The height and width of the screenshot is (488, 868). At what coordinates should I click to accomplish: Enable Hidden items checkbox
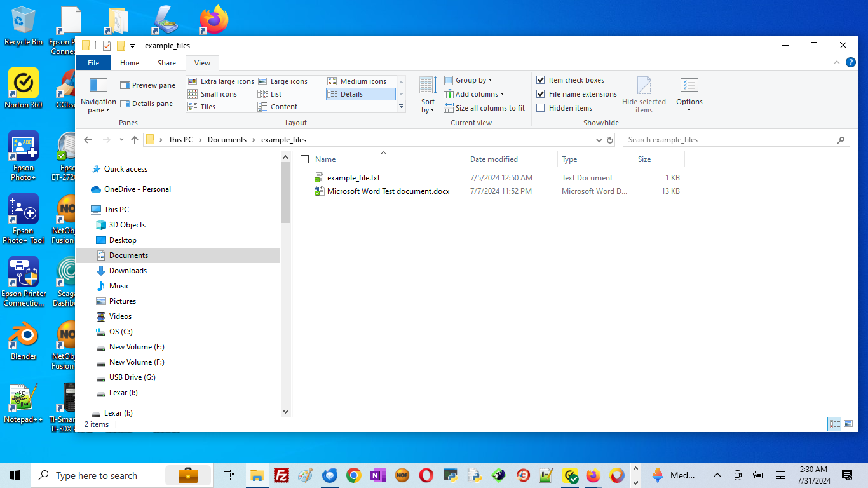point(541,108)
